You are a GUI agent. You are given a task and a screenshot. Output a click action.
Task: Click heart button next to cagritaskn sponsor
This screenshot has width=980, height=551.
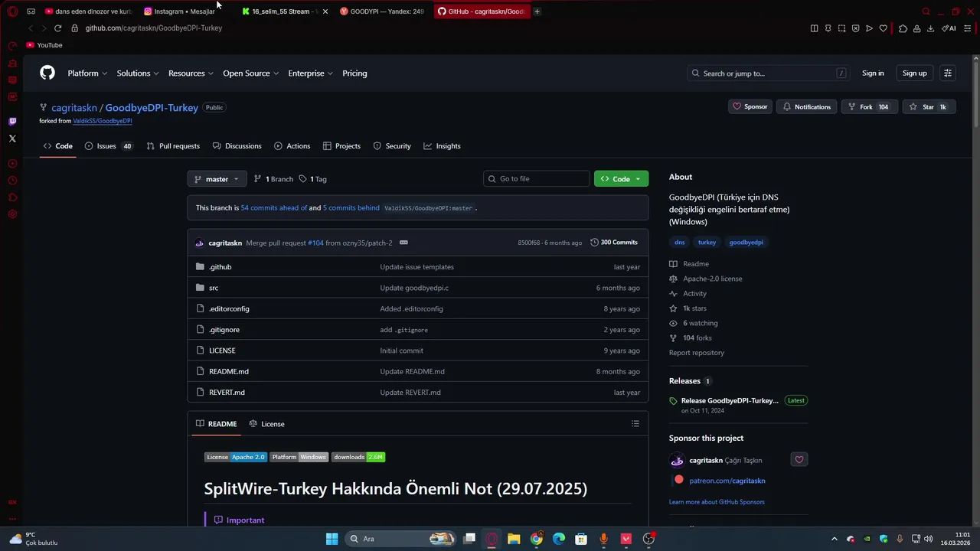[x=799, y=460]
